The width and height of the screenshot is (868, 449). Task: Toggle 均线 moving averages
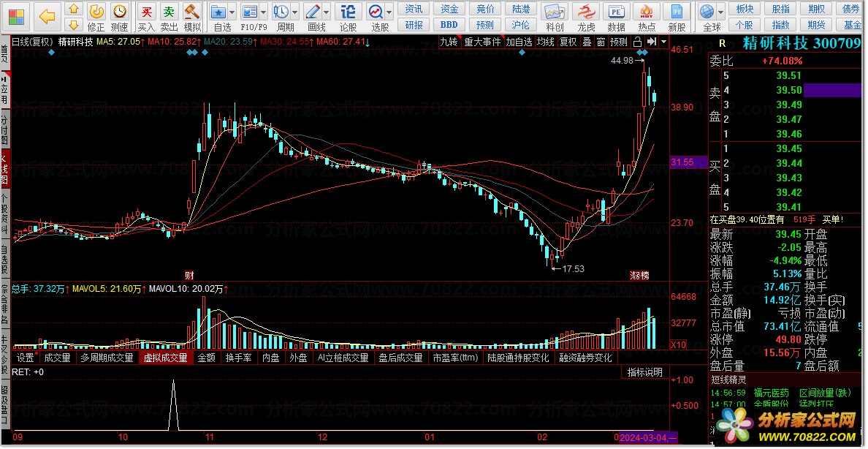547,42
